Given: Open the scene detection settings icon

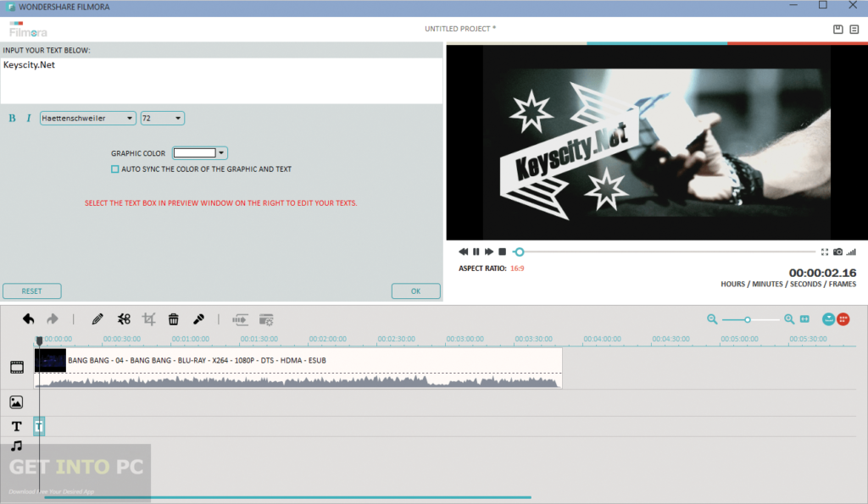Looking at the screenshot, I should pyautogui.click(x=266, y=320).
